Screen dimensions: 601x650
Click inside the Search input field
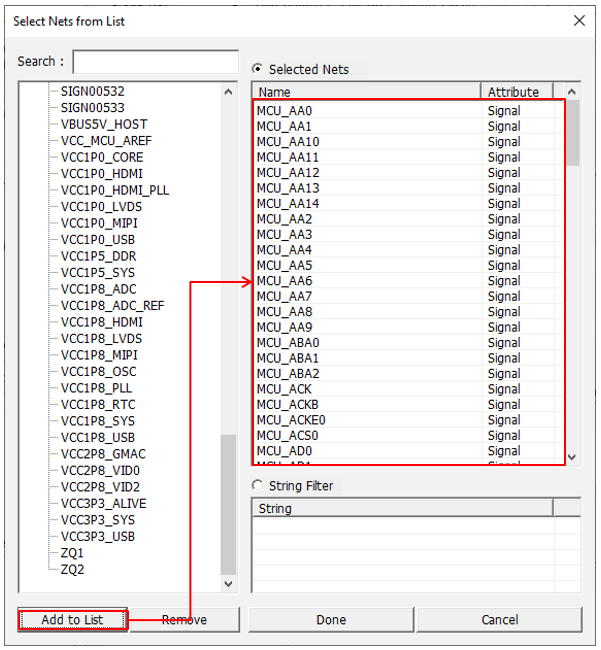point(155,62)
